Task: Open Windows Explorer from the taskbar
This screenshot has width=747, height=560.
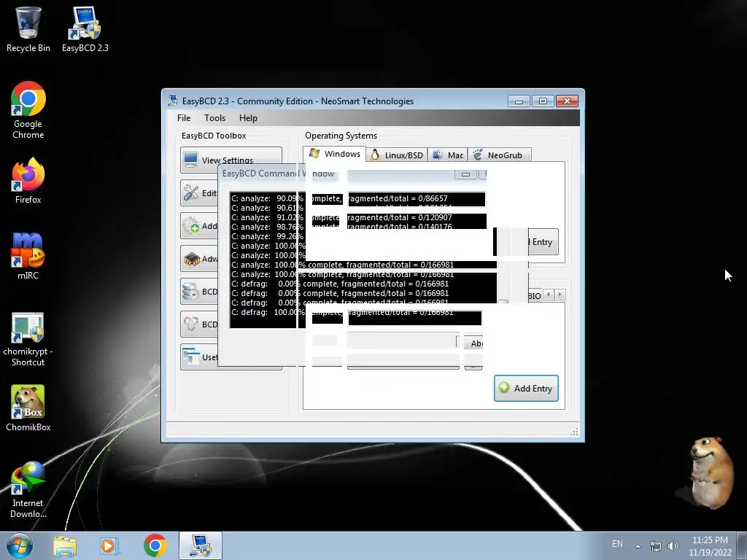Action: click(x=65, y=546)
